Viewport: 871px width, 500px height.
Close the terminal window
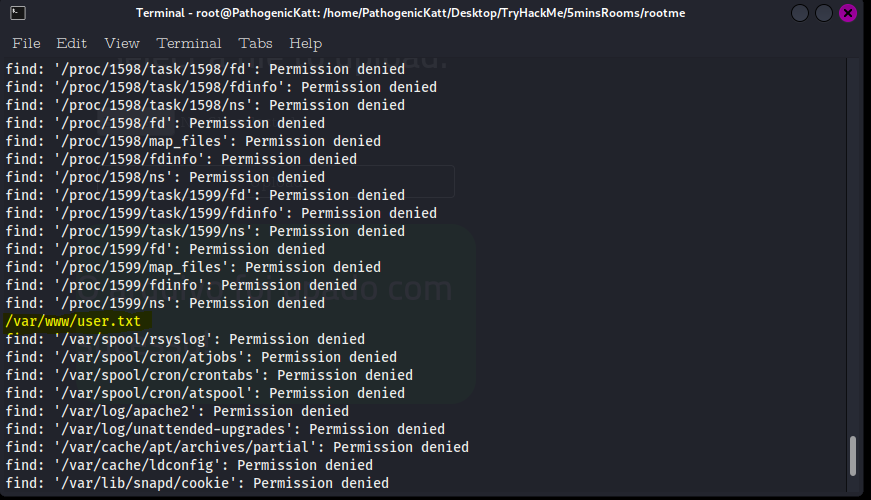pos(848,13)
